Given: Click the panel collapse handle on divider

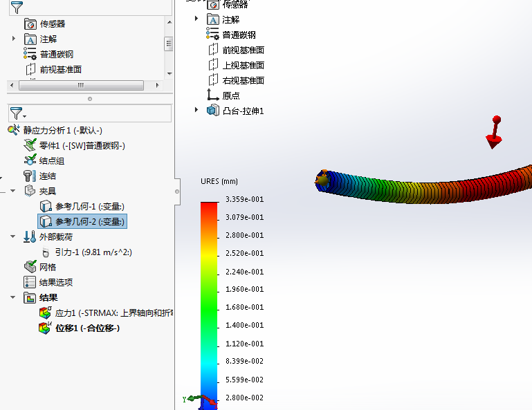Looking at the screenshot, I should pyautogui.click(x=177, y=192).
